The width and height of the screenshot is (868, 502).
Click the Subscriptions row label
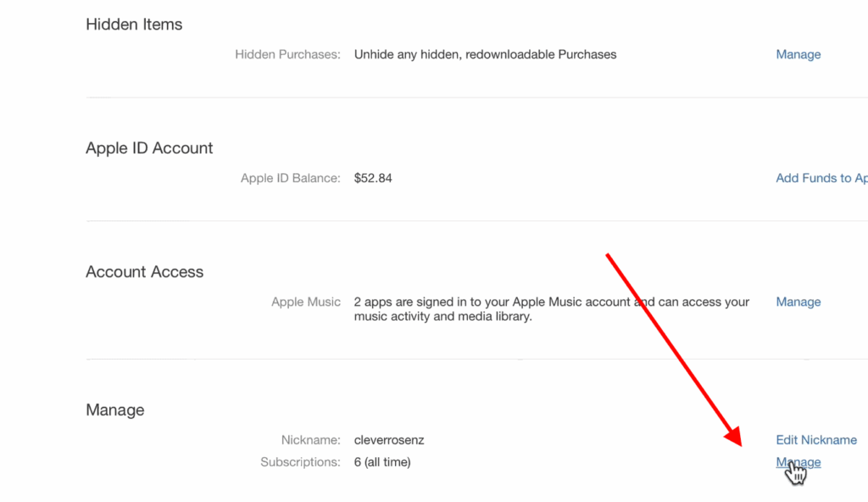[x=301, y=461]
